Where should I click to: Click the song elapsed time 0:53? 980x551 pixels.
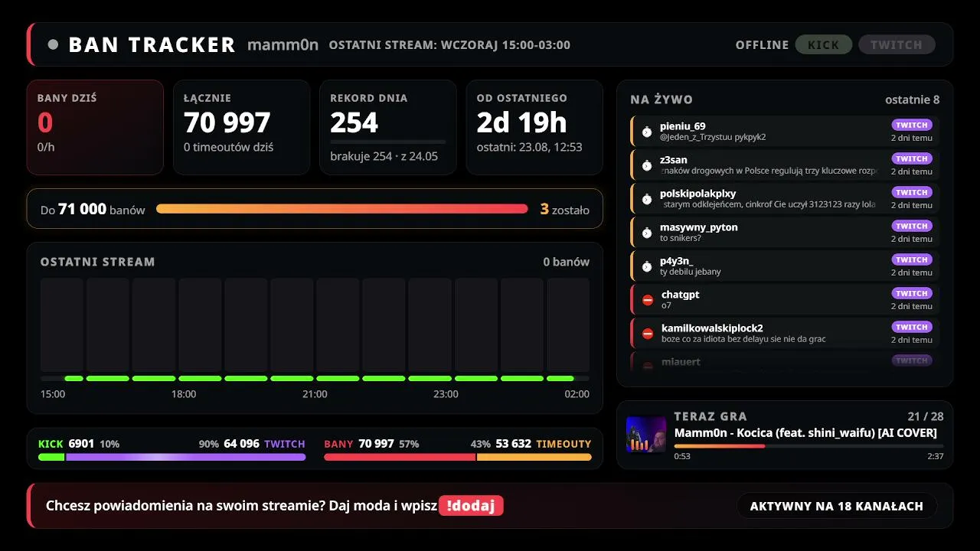click(681, 456)
